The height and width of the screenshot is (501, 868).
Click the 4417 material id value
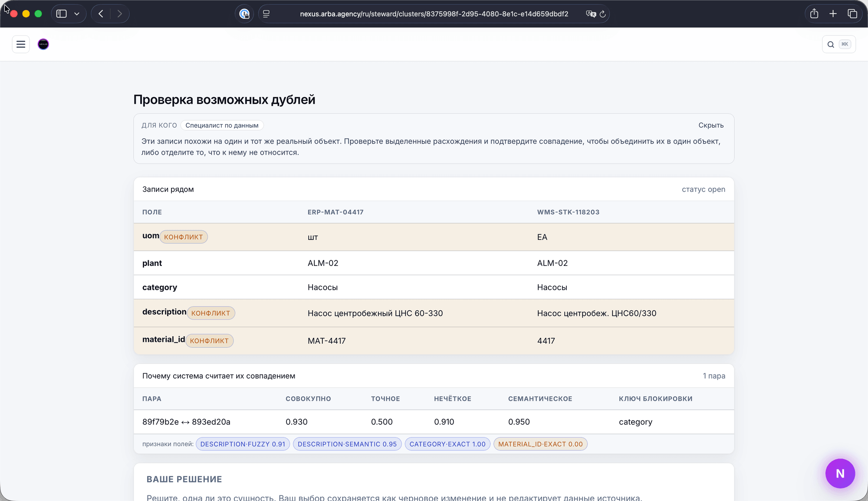pyautogui.click(x=546, y=341)
